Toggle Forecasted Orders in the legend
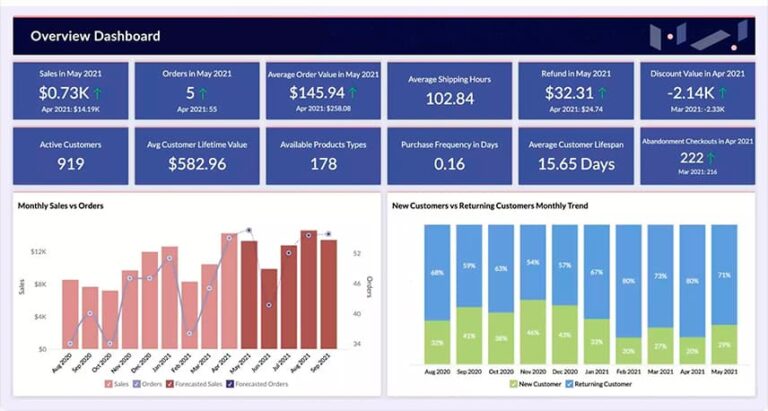The height and width of the screenshot is (411, 768). [258, 383]
